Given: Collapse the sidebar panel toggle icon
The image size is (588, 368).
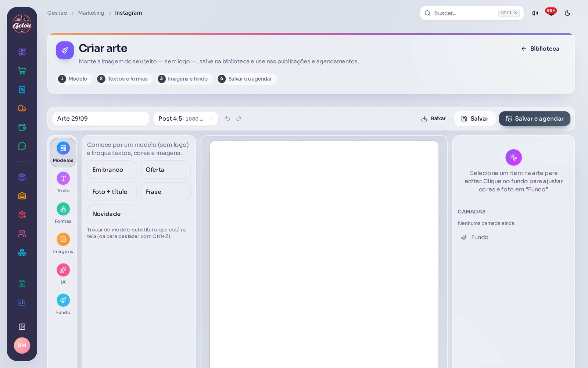Looking at the screenshot, I should point(22,327).
